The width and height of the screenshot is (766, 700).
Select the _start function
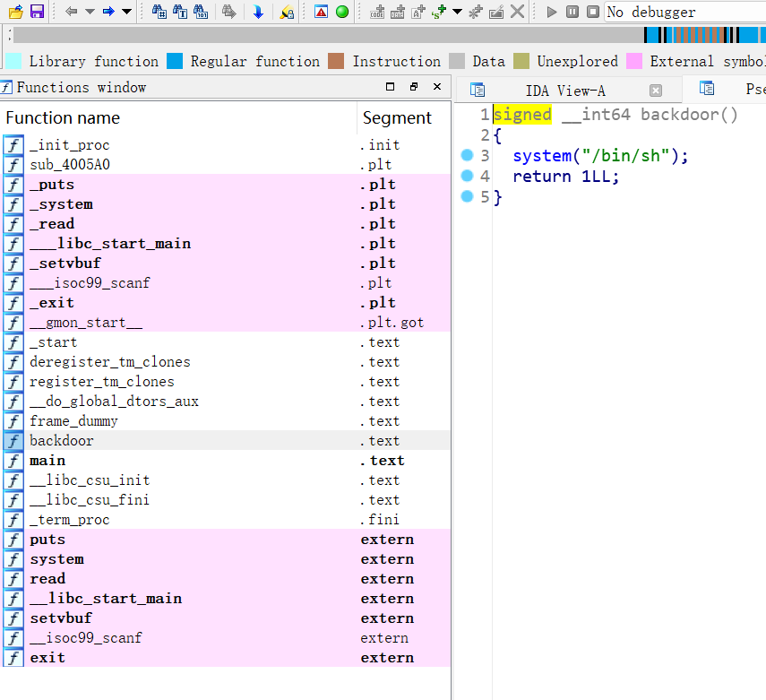(x=226, y=341)
